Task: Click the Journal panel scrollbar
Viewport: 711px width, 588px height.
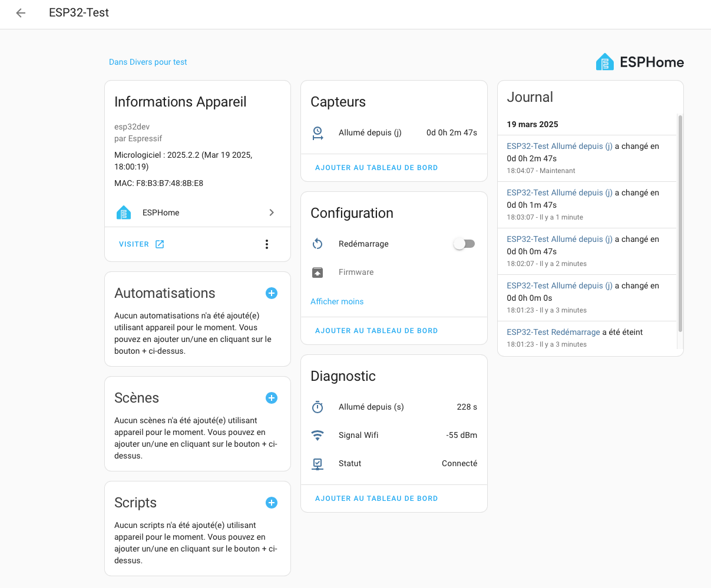Action: tap(680, 224)
